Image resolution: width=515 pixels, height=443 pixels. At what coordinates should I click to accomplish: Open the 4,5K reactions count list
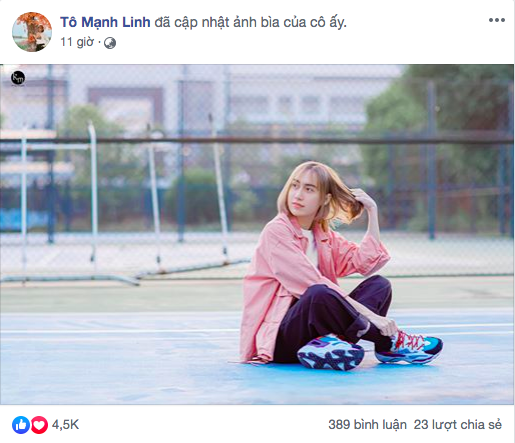click(65, 425)
